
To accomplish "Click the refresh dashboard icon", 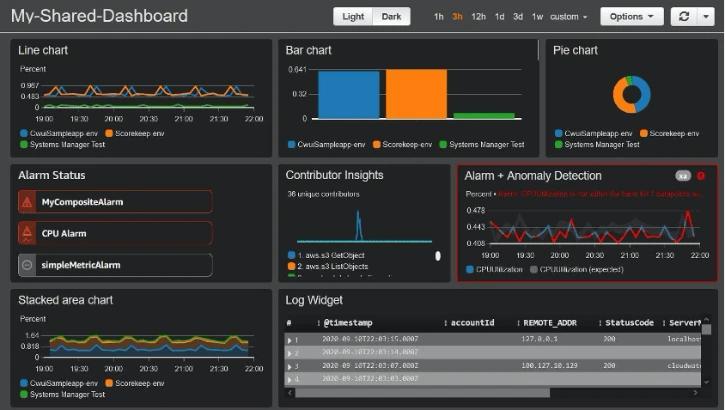I will (684, 17).
